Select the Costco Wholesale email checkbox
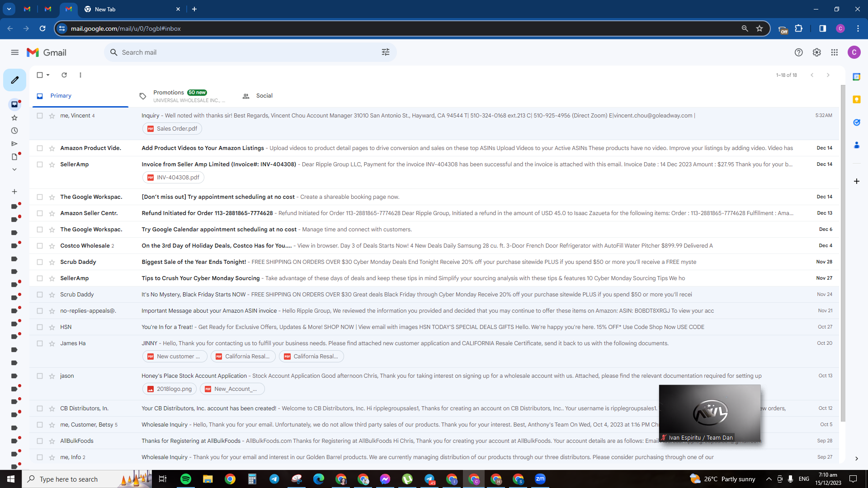868x488 pixels. pyautogui.click(x=40, y=246)
